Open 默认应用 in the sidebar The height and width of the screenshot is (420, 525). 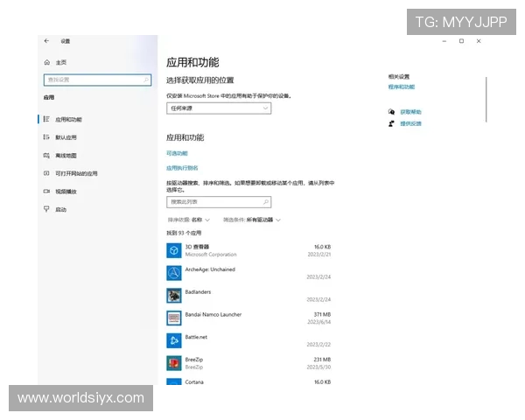[66, 137]
